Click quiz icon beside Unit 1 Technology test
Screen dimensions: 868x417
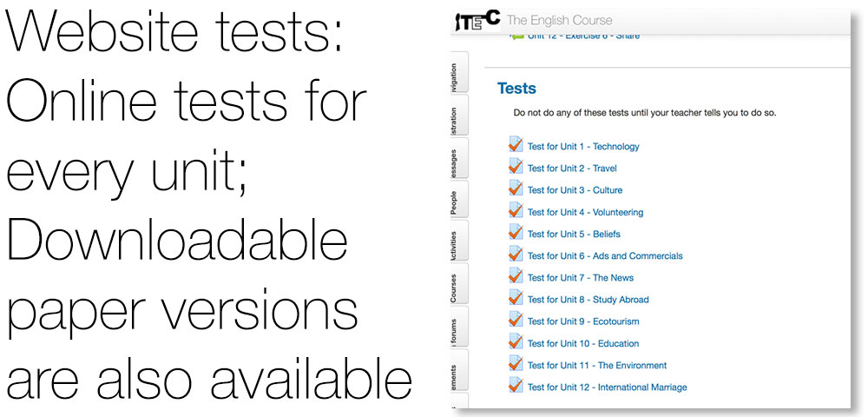click(x=516, y=145)
